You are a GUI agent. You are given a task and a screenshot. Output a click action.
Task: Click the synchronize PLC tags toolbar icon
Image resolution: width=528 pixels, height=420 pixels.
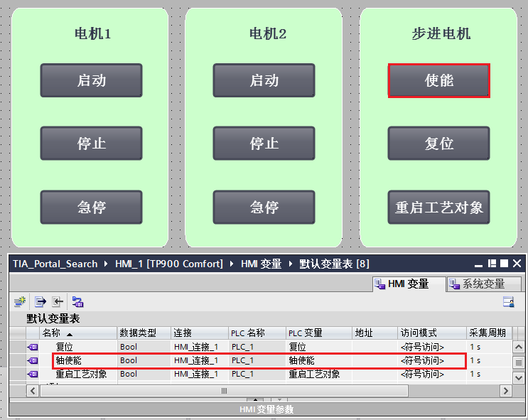(x=77, y=302)
